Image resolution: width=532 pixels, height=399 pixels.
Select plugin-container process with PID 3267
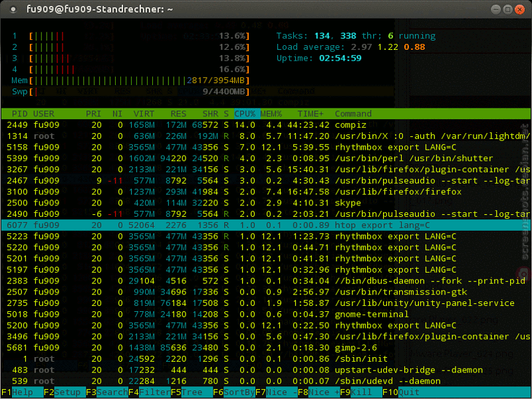coord(266,170)
